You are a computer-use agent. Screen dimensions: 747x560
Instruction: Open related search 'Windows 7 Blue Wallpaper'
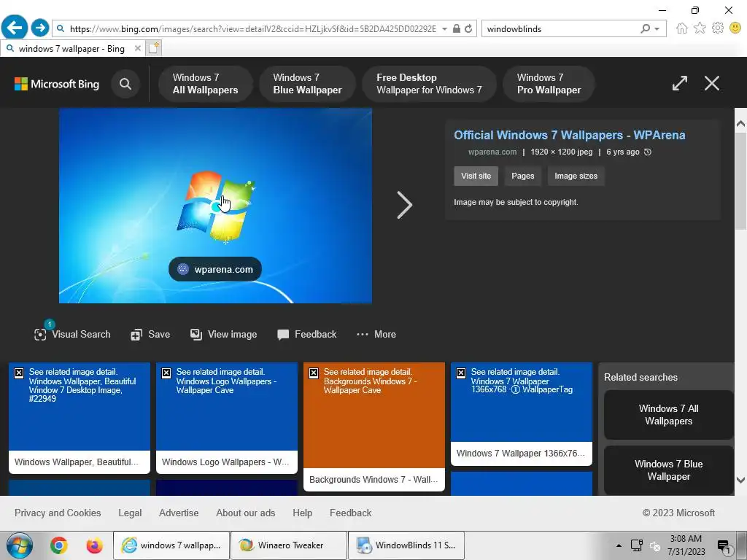pos(668,470)
